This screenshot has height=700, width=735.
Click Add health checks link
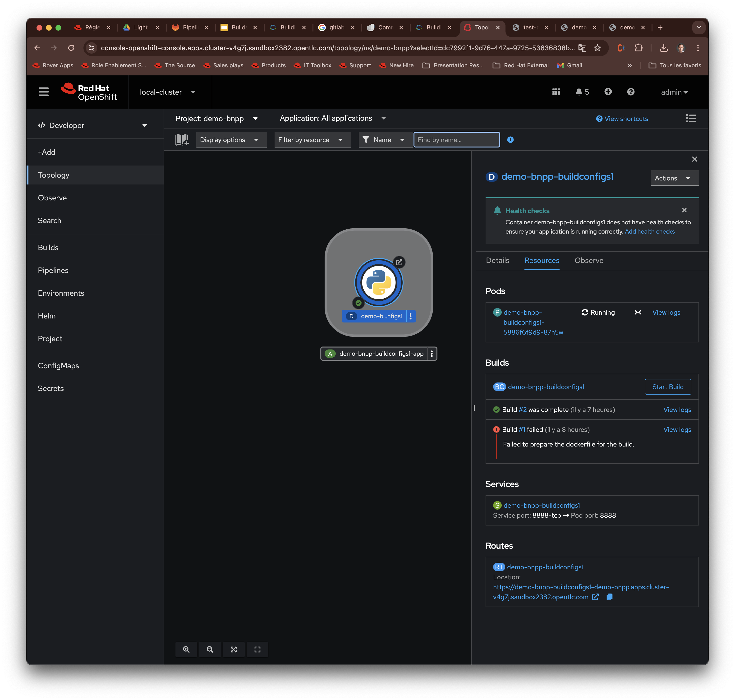tap(650, 232)
